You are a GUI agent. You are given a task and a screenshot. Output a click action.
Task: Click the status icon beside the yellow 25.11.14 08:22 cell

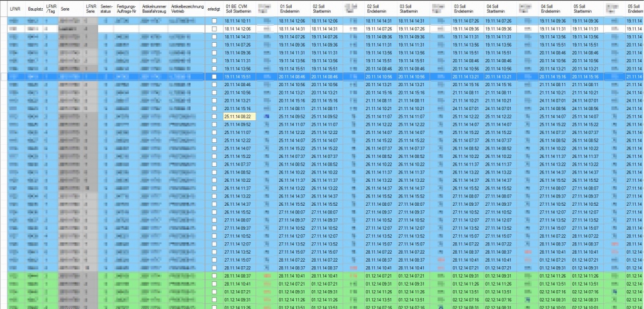click(x=267, y=116)
